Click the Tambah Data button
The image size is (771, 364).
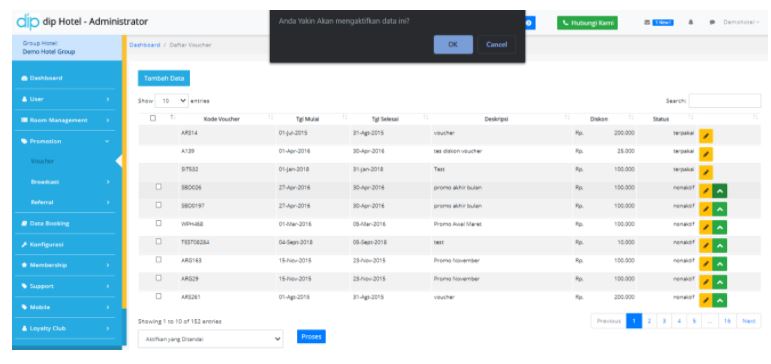(164, 78)
